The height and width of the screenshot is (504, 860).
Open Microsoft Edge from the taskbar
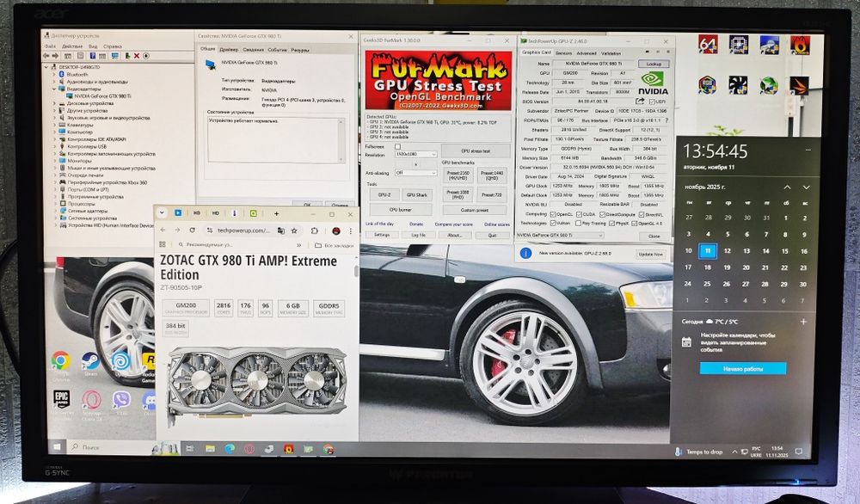[x=230, y=449]
